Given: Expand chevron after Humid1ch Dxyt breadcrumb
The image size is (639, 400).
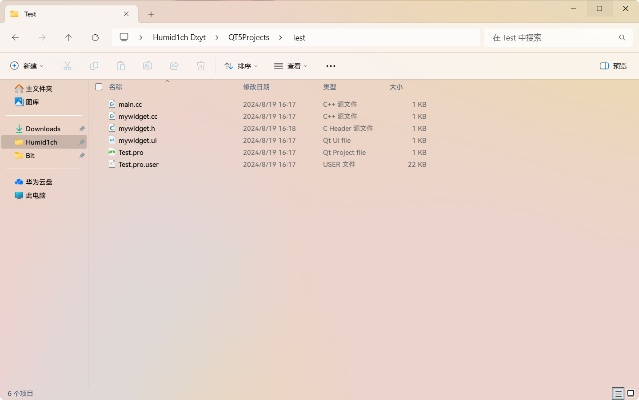Looking at the screenshot, I should click(217, 37).
